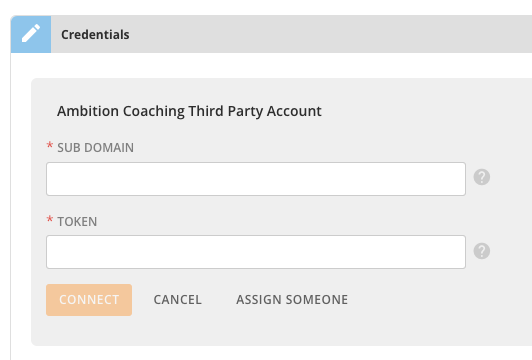Image resolution: width=532 pixels, height=360 pixels.
Task: Focus the Token text field
Action: point(256,252)
